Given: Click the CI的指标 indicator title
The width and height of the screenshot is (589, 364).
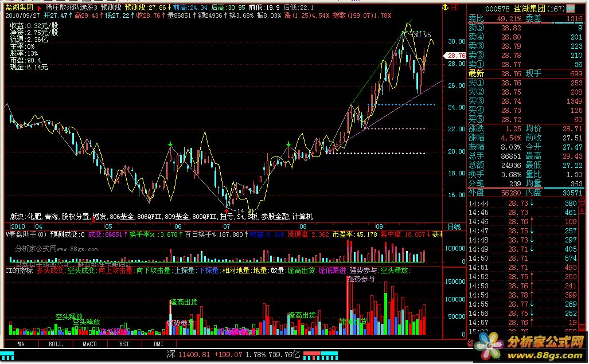Looking at the screenshot, I should (19, 270).
